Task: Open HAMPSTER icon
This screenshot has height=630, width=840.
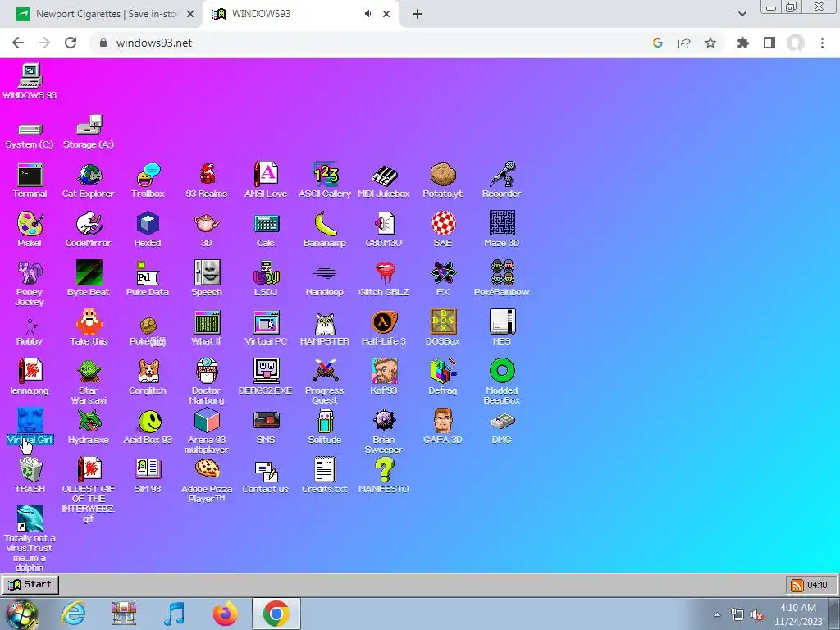Action: 325,328
